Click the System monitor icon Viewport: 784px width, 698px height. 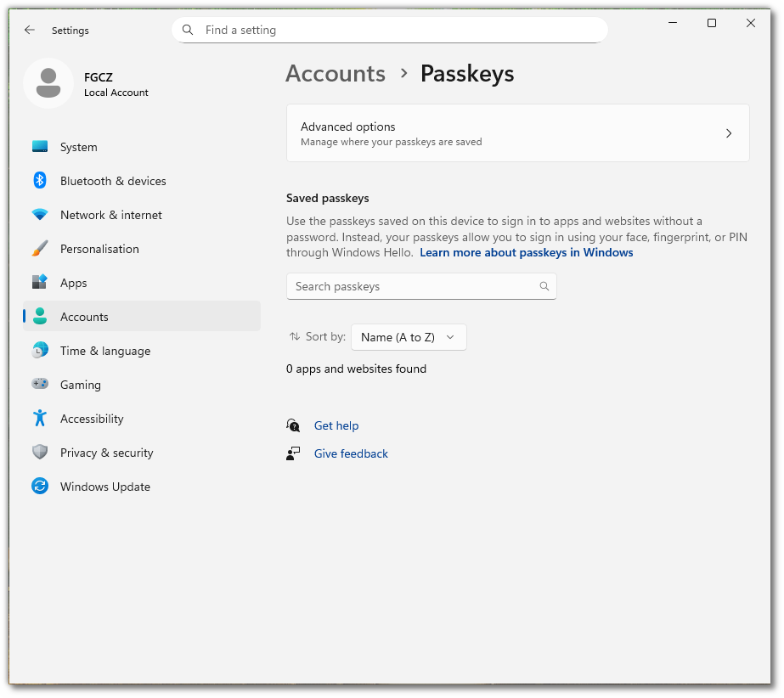(40, 147)
